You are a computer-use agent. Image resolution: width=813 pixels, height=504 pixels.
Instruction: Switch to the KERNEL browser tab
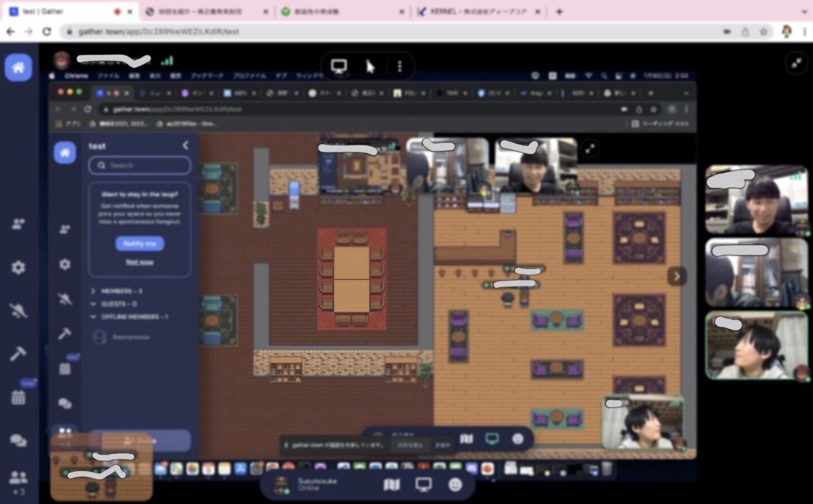[x=478, y=11]
